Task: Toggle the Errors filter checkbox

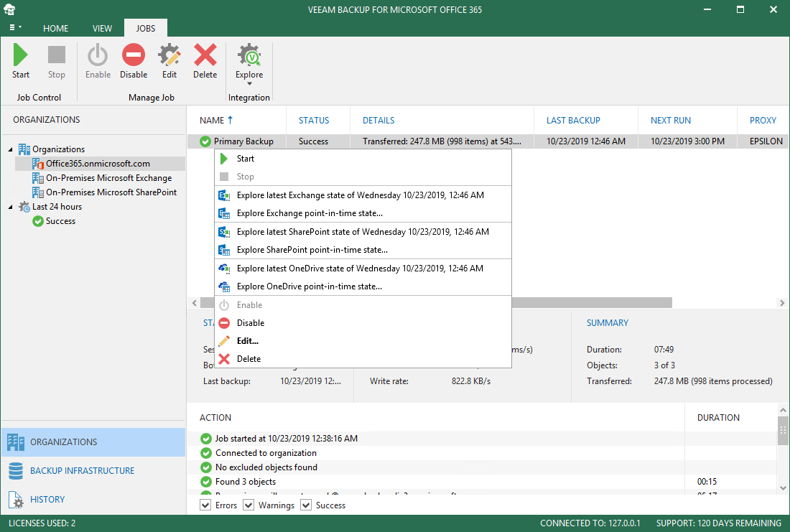Action: [205, 505]
